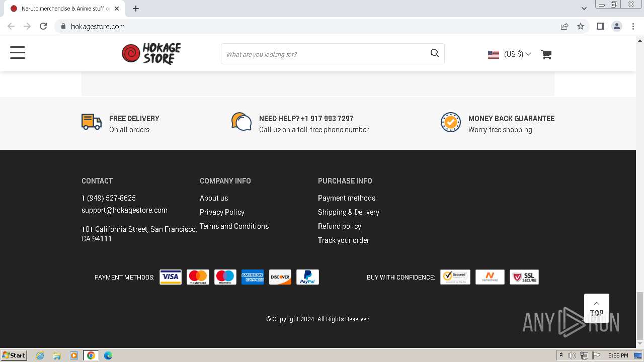Click the need help chat bubble icon
Image resolution: width=644 pixels, height=362 pixels.
tap(242, 122)
